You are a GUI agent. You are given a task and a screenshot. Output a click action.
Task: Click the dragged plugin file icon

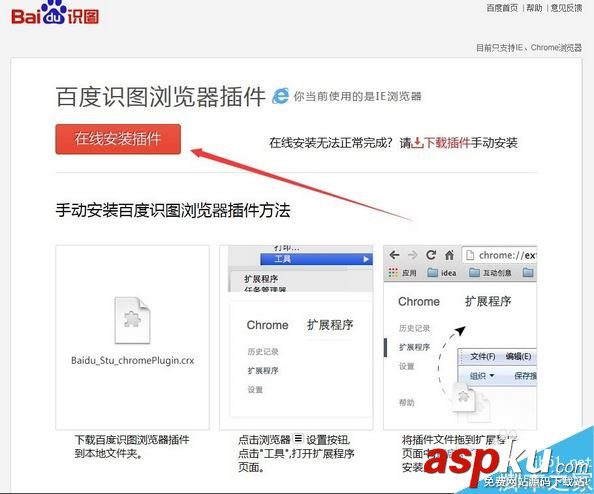464,397
